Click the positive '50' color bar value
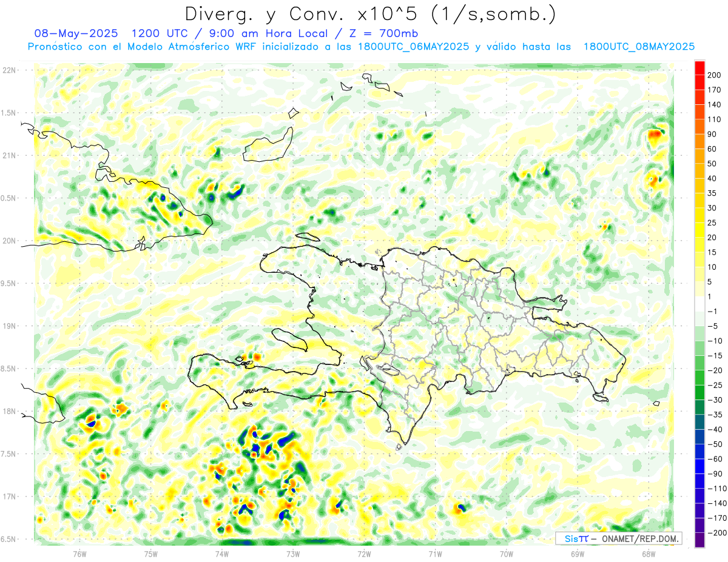Screen dimensions: 728x562 (712, 164)
